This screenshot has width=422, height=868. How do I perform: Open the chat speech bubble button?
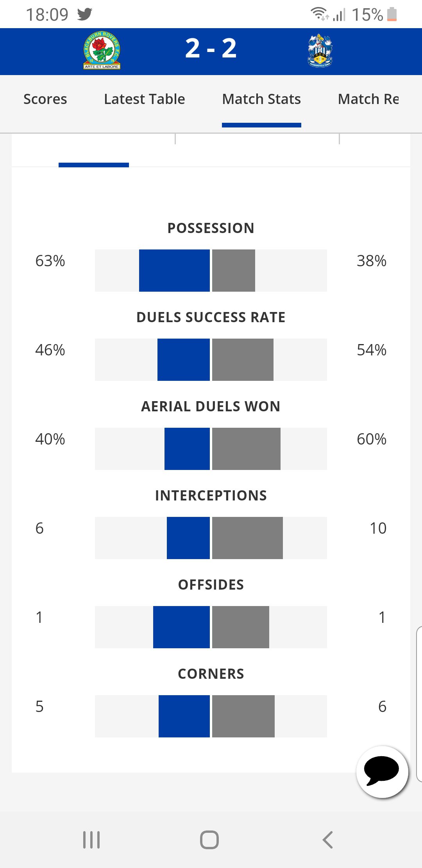tap(382, 772)
